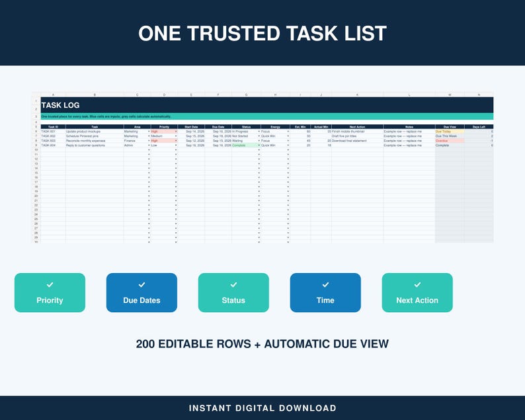Click the teal instruction banner text
Viewport: 525px width, 420px height.
point(106,116)
